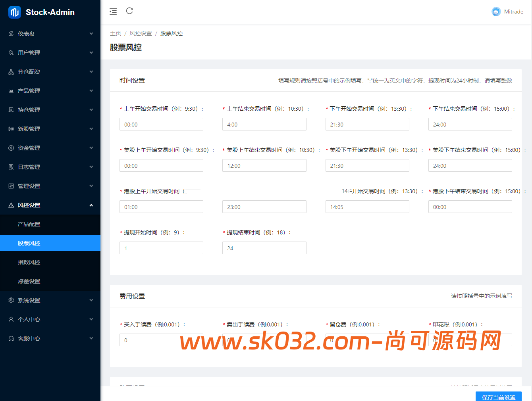Expand the 产品管理 menu chevron

91,90
